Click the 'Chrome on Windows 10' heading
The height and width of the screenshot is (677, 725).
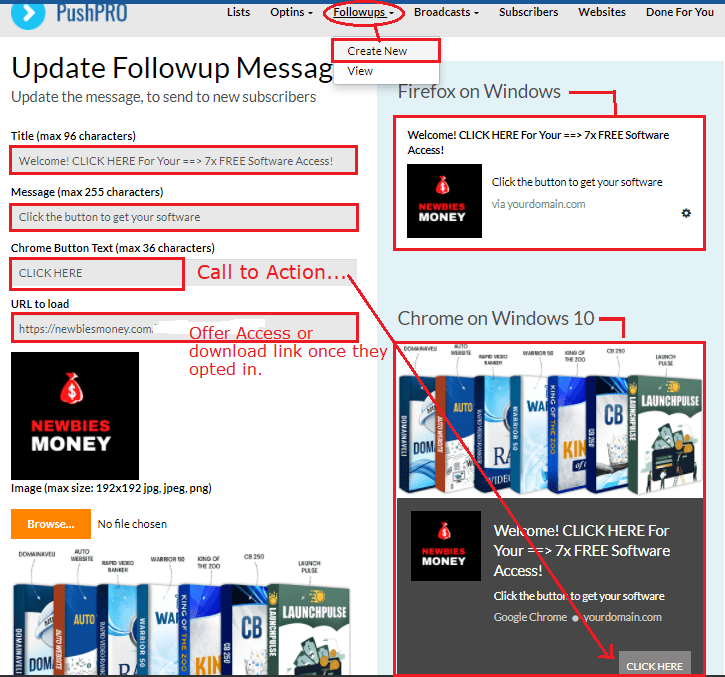pos(496,318)
